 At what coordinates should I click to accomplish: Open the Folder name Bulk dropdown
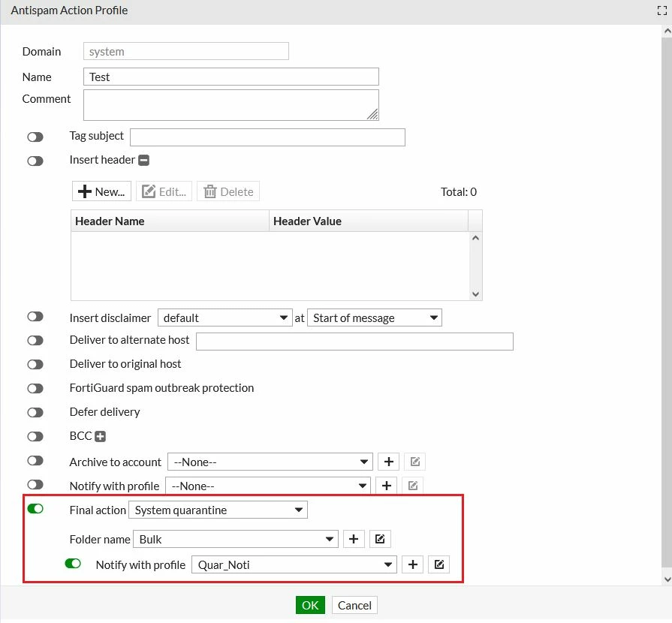click(236, 539)
